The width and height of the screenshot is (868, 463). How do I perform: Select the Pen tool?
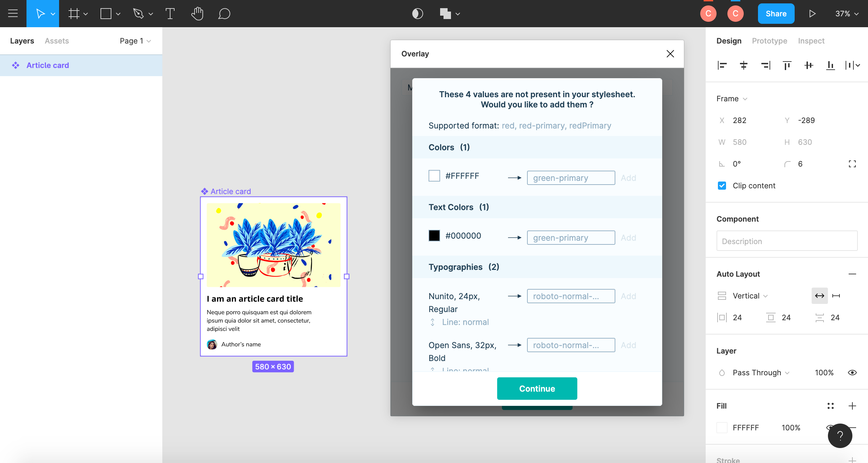click(139, 14)
